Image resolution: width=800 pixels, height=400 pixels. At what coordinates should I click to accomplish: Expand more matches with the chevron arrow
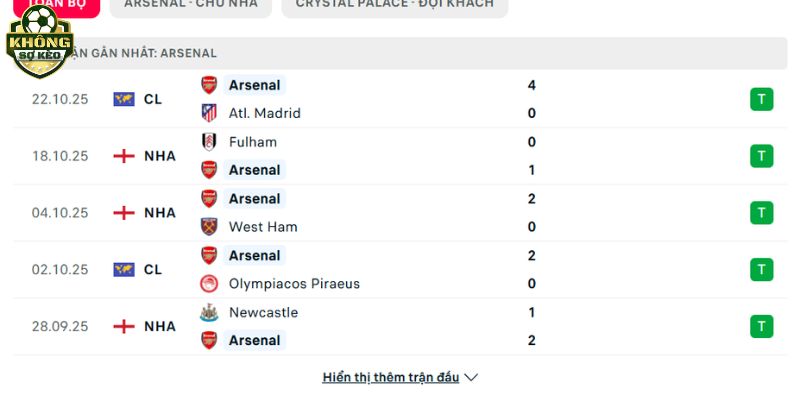point(472,378)
